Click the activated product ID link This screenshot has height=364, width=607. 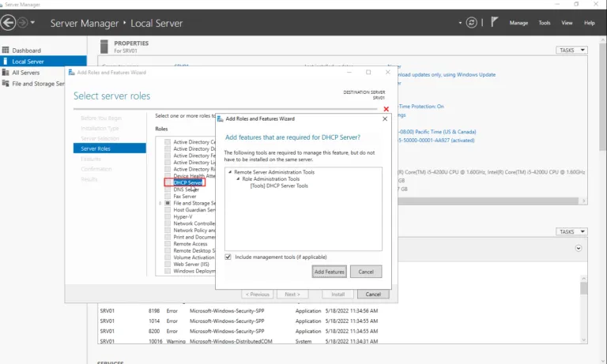click(436, 141)
